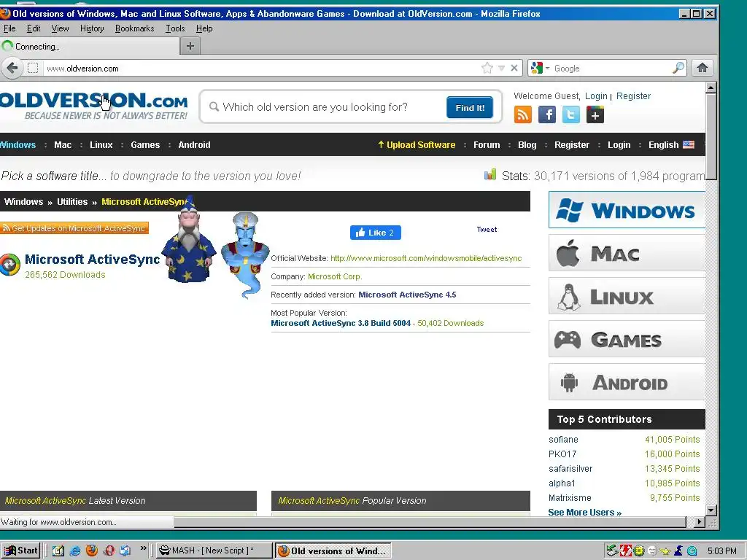Viewport: 747px width, 560px height.
Task: Click the site identity icon by the URL
Action: 33,68
